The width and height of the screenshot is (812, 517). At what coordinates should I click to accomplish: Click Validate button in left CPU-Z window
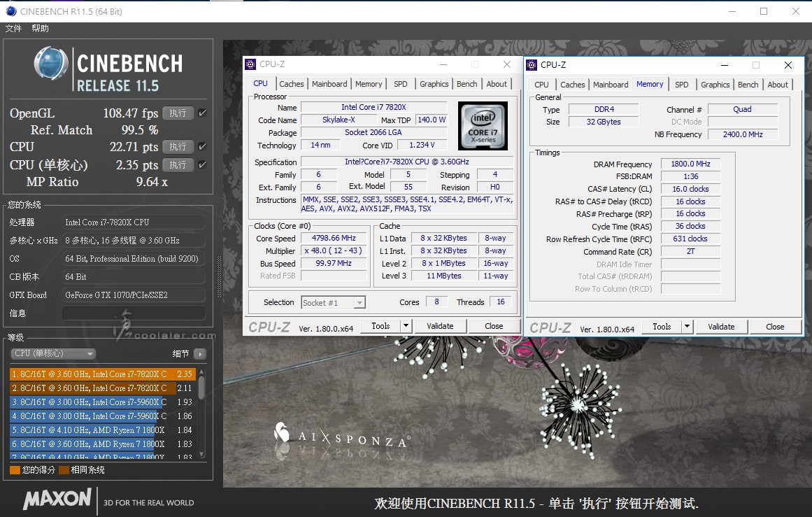[440, 326]
